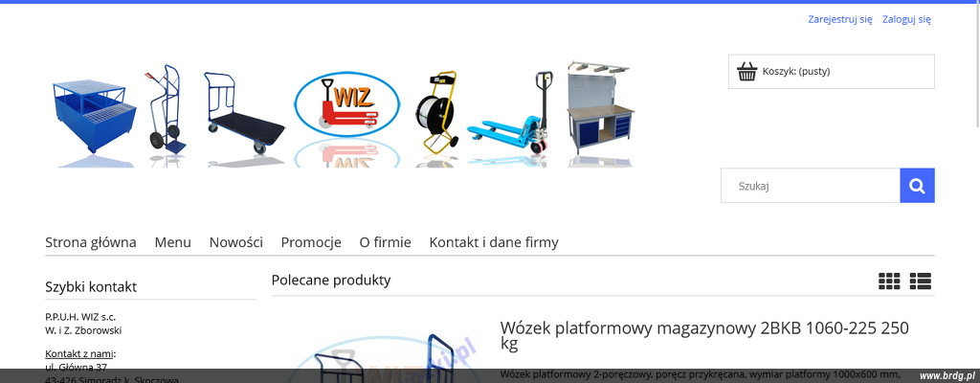Image resolution: width=980 pixels, height=383 pixels.
Task: Click the magnifying glass search button
Action: [x=917, y=185]
